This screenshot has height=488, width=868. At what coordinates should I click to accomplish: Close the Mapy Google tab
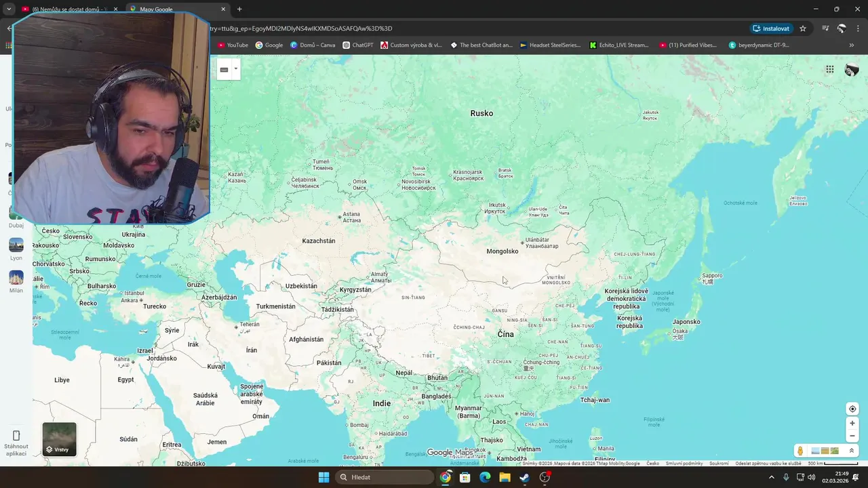click(223, 9)
